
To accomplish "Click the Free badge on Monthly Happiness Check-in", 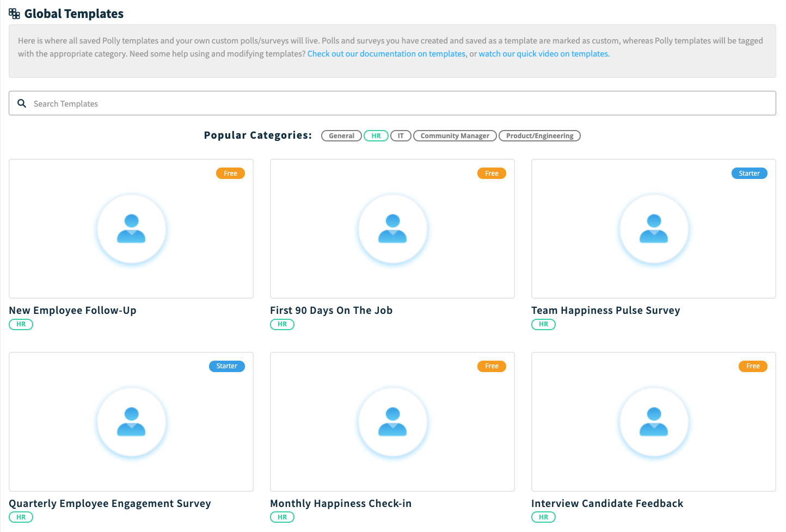I will (492, 366).
